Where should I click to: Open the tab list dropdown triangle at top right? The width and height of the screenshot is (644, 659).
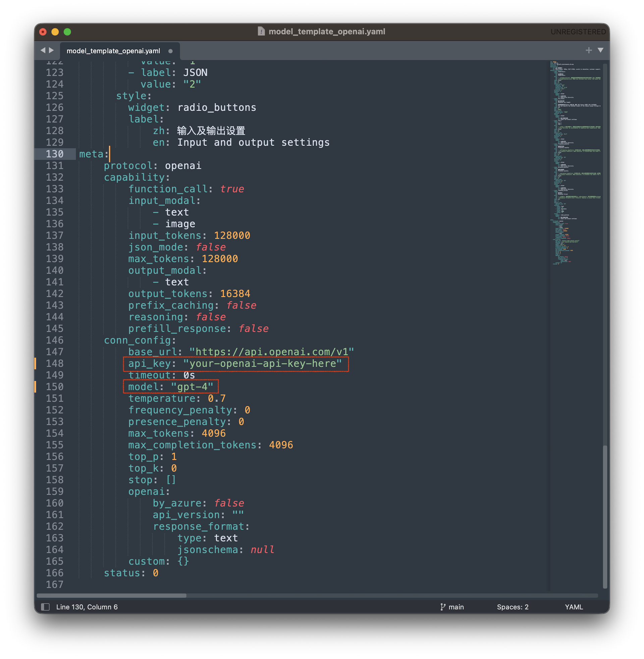point(600,50)
